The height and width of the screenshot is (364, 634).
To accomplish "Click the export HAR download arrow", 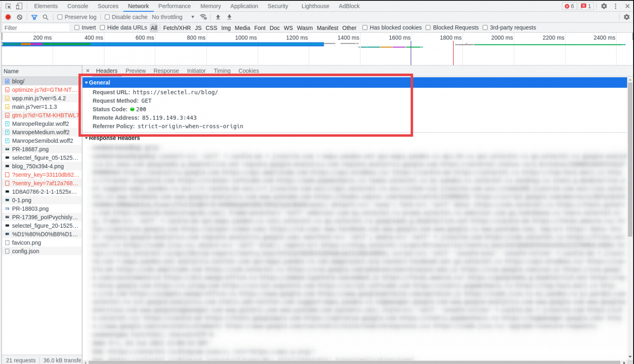I will [229, 17].
